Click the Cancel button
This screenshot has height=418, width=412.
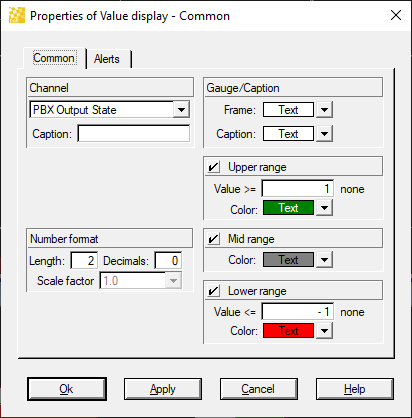coord(259,389)
